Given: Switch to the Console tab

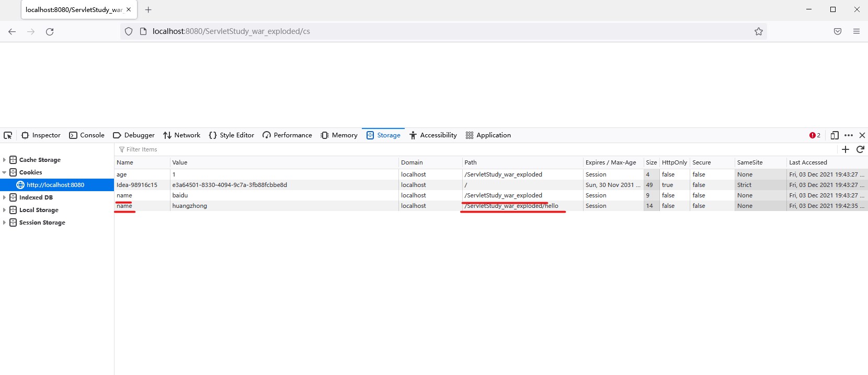Looking at the screenshot, I should click(87, 135).
